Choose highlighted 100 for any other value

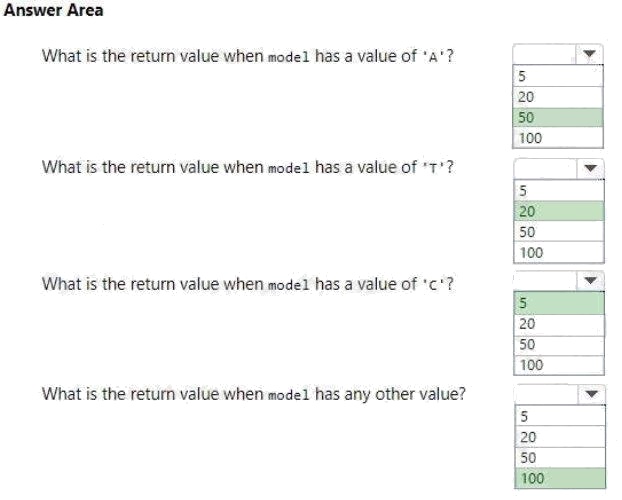(x=559, y=479)
